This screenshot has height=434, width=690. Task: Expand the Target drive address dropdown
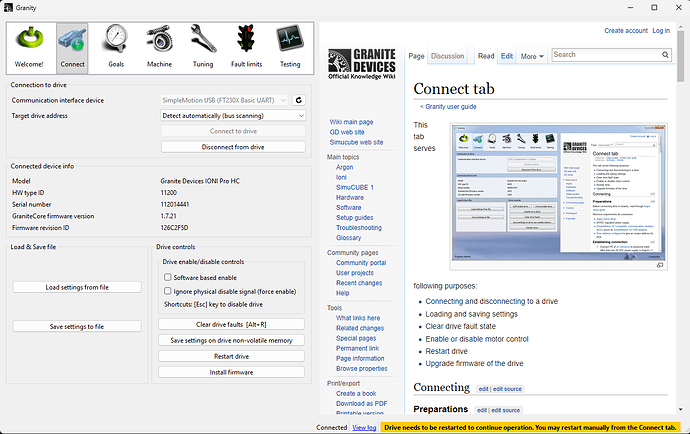pos(232,116)
